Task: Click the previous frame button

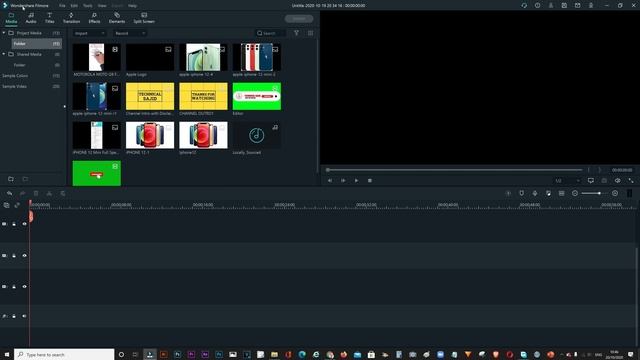Action: (x=330, y=180)
